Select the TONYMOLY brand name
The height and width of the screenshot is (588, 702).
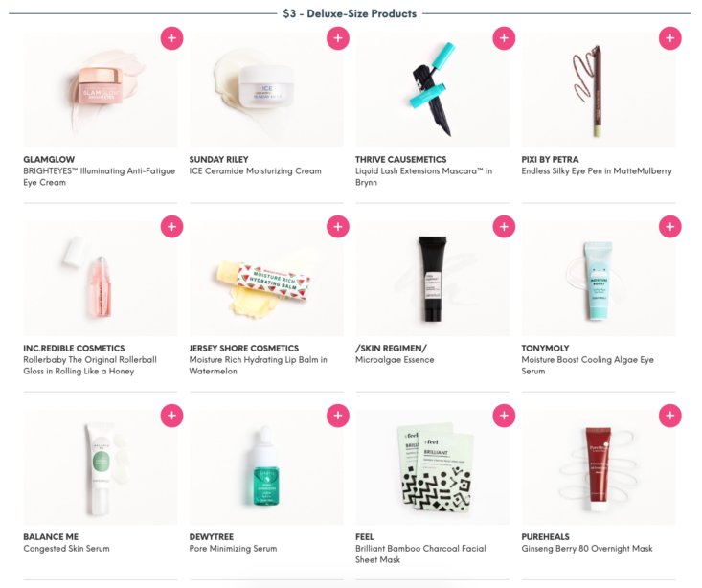point(545,348)
